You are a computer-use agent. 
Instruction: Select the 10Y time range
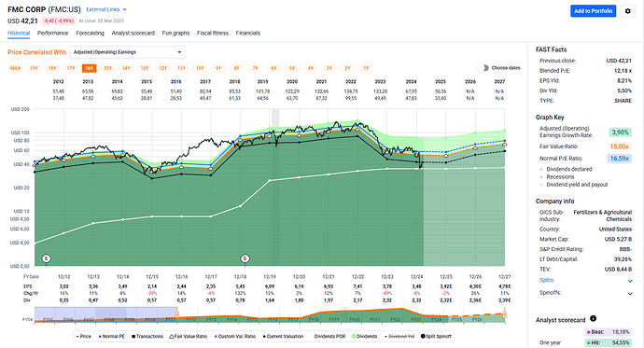[x=200, y=68]
